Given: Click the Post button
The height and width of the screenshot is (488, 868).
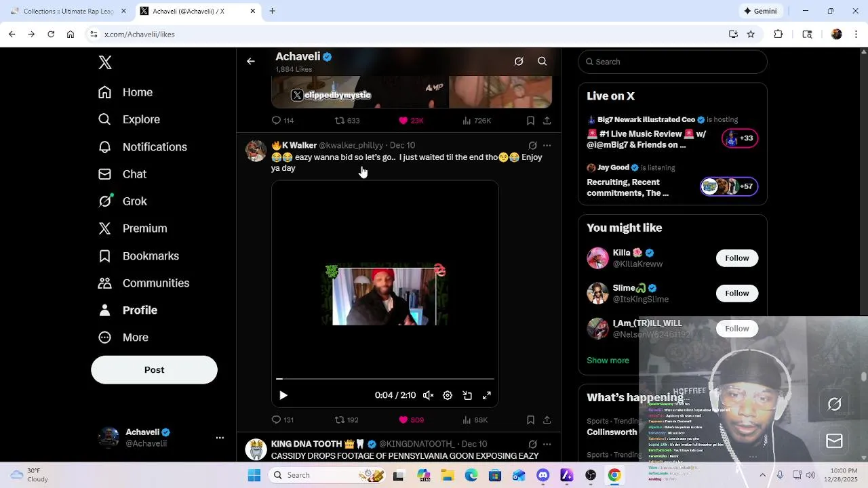Looking at the screenshot, I should (x=154, y=370).
